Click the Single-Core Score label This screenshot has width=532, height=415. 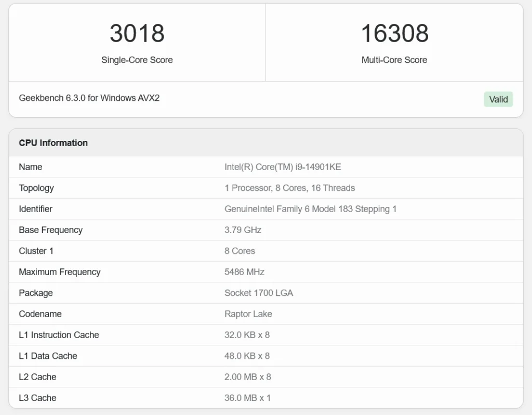pos(137,60)
